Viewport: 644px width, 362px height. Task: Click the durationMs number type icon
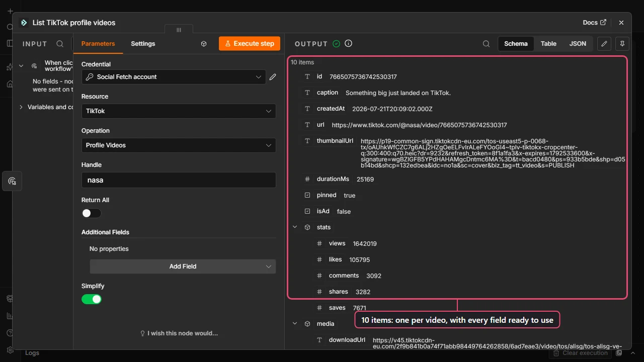point(307,179)
